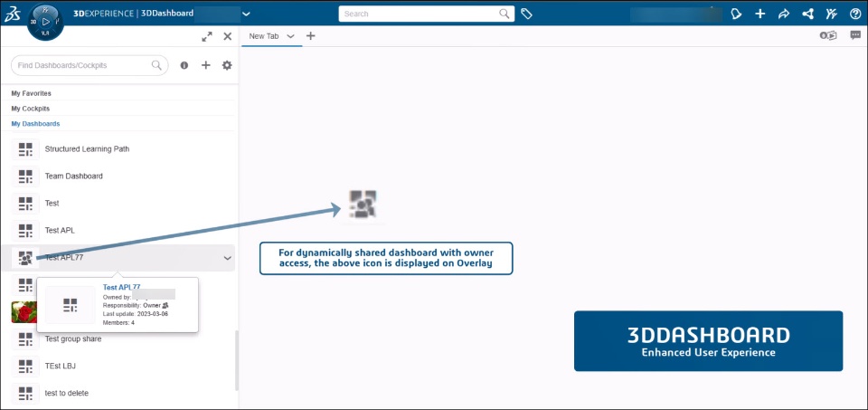
Task: Click the information icon near Find field
Action: [184, 65]
